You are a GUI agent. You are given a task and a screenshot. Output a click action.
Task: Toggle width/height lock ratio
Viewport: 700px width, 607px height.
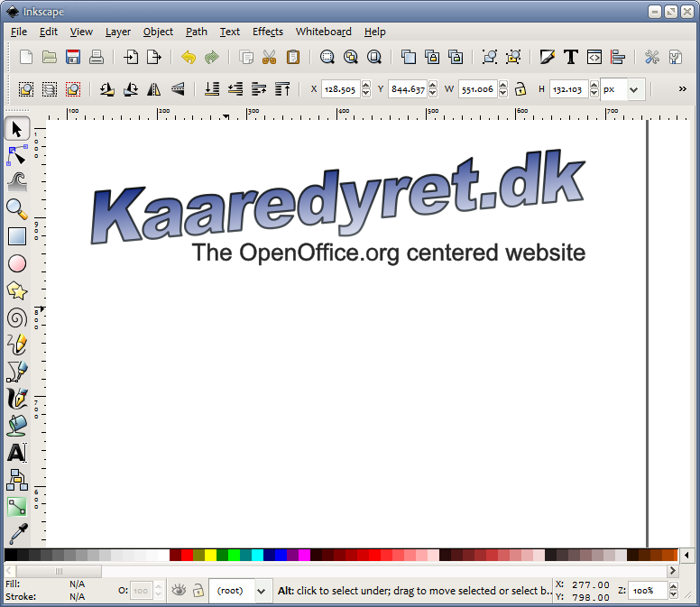pos(520,88)
